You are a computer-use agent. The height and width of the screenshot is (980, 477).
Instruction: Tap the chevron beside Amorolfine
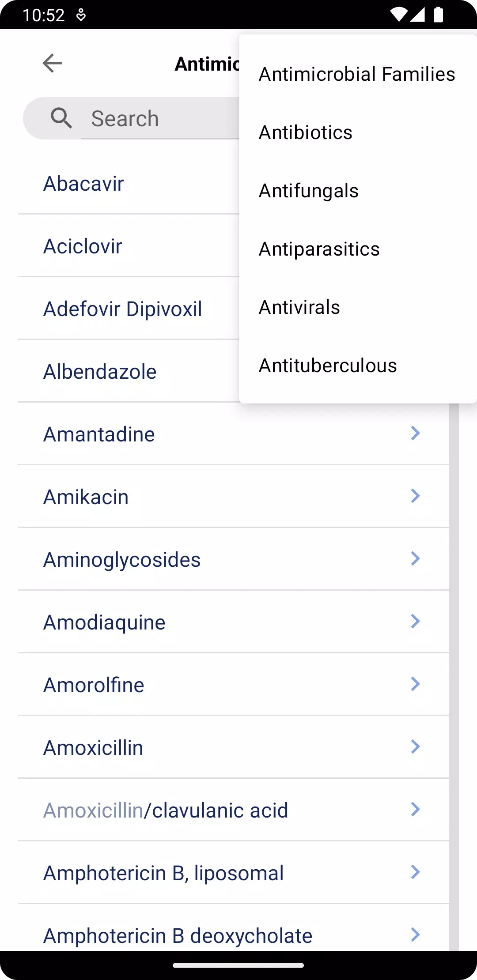pos(415,684)
